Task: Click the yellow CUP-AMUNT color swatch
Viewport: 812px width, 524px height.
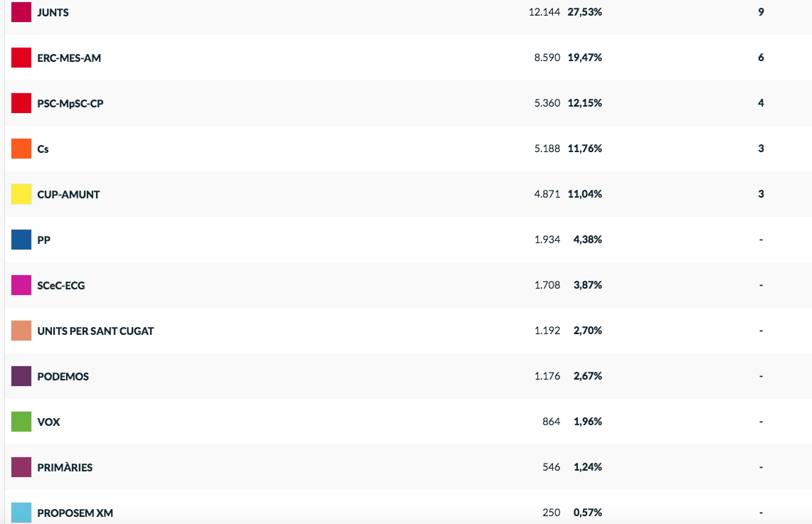Action: click(x=21, y=194)
